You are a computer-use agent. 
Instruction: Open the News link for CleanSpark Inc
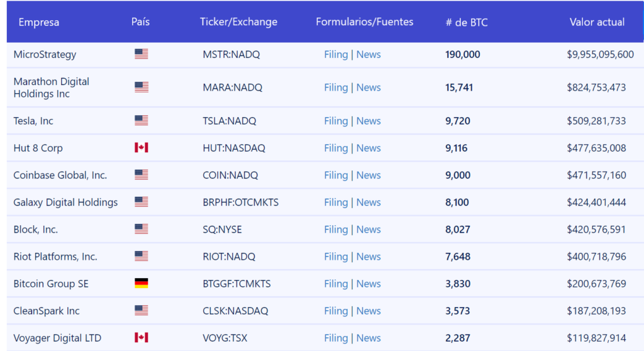click(x=369, y=311)
